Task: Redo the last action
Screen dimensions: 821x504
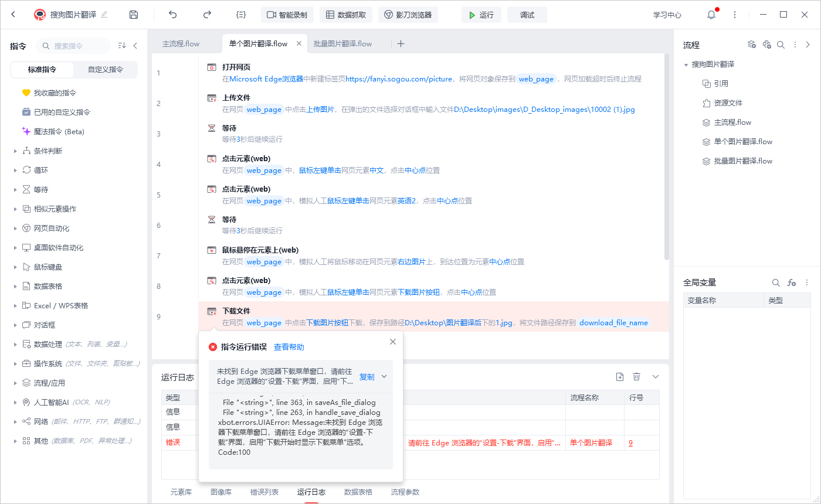Action: [207, 15]
